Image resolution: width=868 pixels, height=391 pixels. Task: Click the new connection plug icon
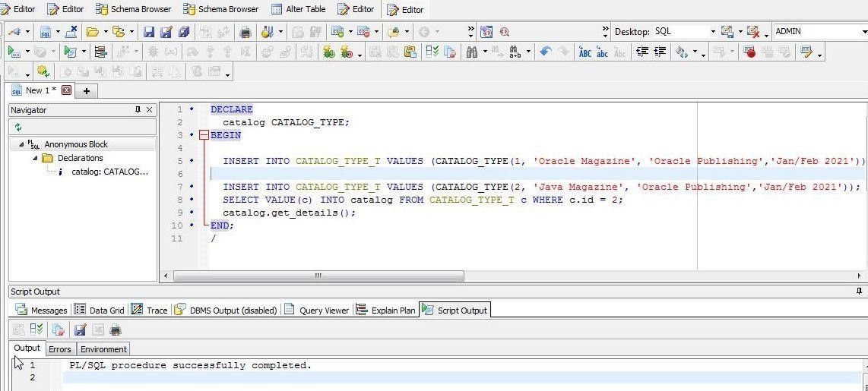click(14, 32)
